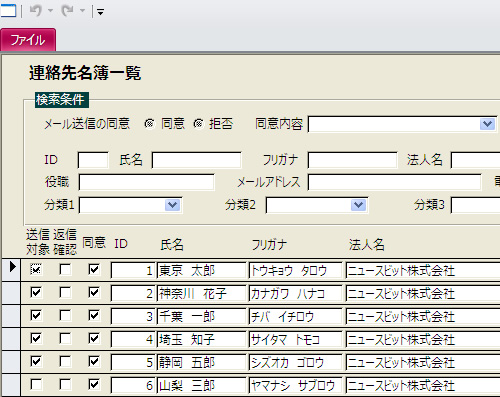This screenshot has width=500, height=397.
Task: Click the フリガナ search field
Action: 353,160
